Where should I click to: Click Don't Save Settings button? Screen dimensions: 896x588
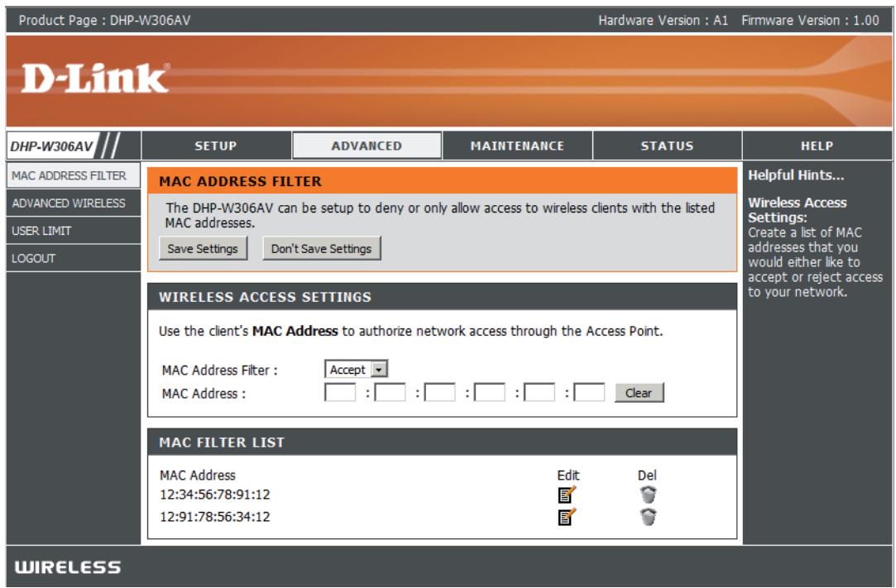point(321,249)
